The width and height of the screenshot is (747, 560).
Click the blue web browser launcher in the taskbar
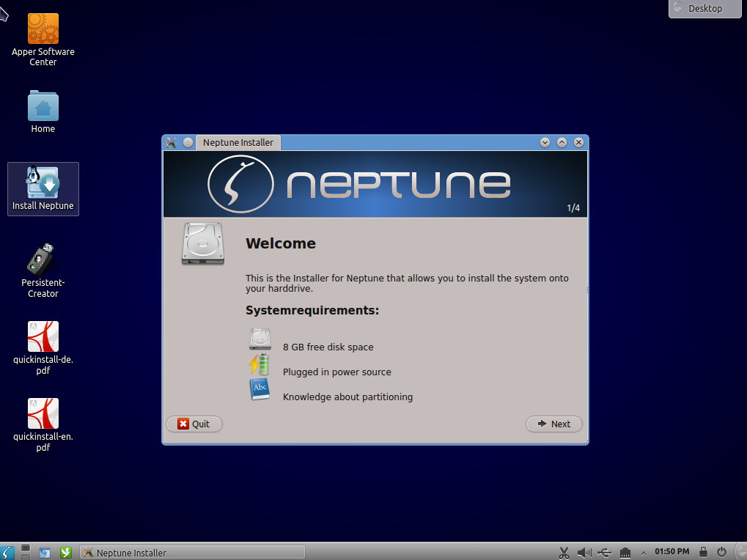(x=45, y=553)
